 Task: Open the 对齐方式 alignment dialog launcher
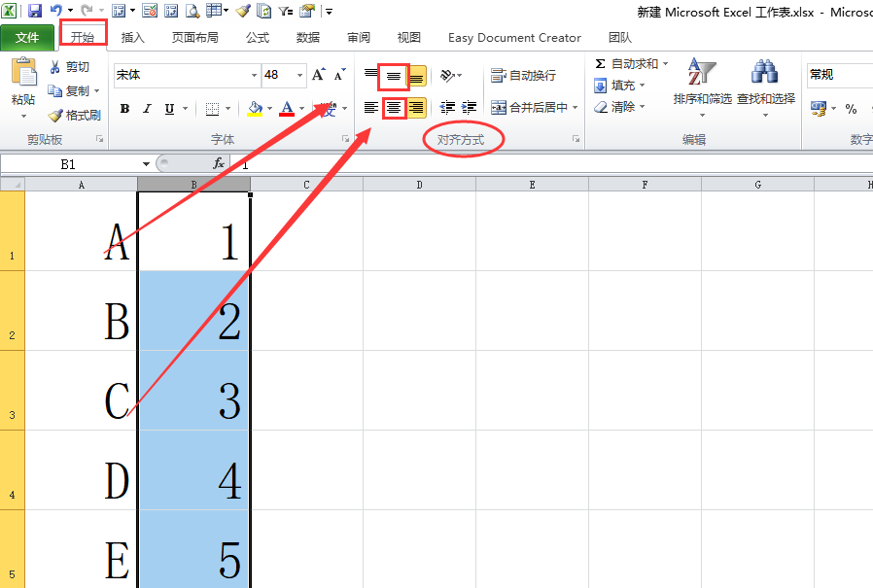click(x=576, y=139)
